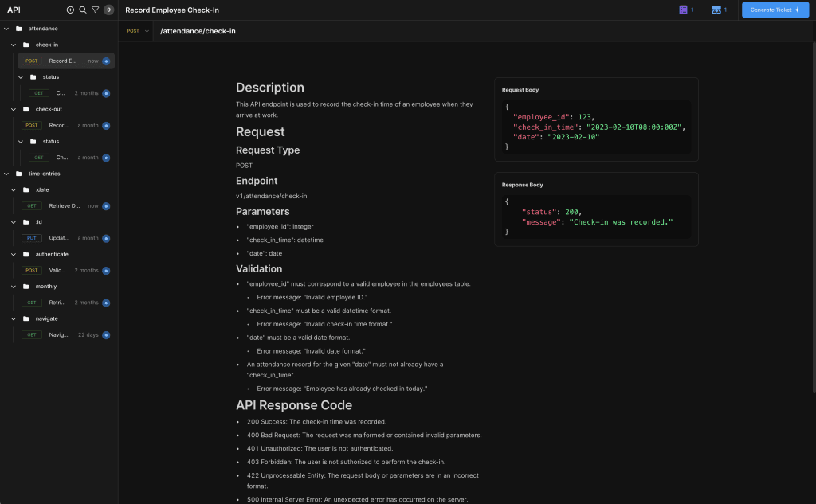Click the add-endpoint plus icon next to API
The width and height of the screenshot is (816, 504).
(70, 10)
